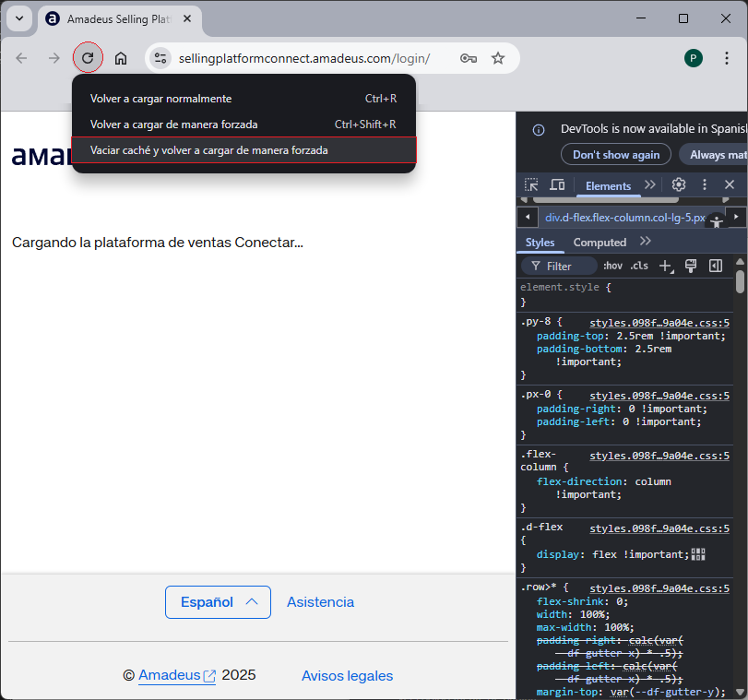Open site information icon in address bar
Image resolution: width=748 pixels, height=700 pixels.
tap(160, 58)
